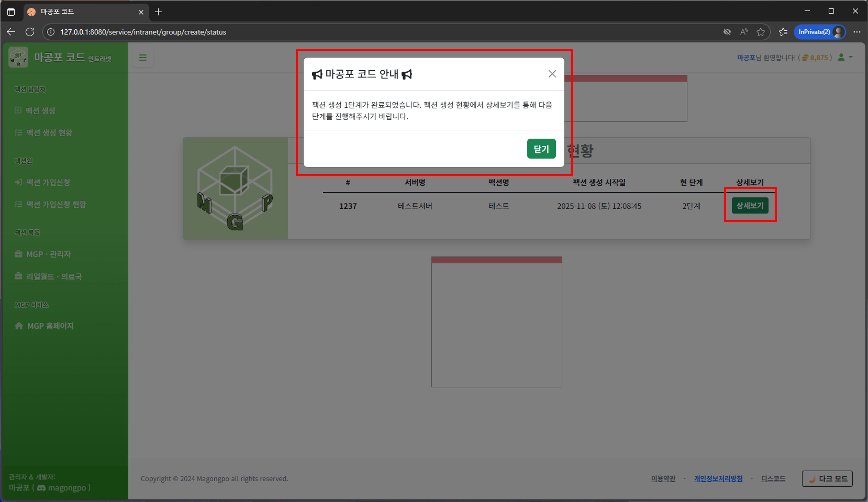Close the 마공포 코드 안내 dialog with X
This screenshot has height=502, width=868.
point(552,74)
